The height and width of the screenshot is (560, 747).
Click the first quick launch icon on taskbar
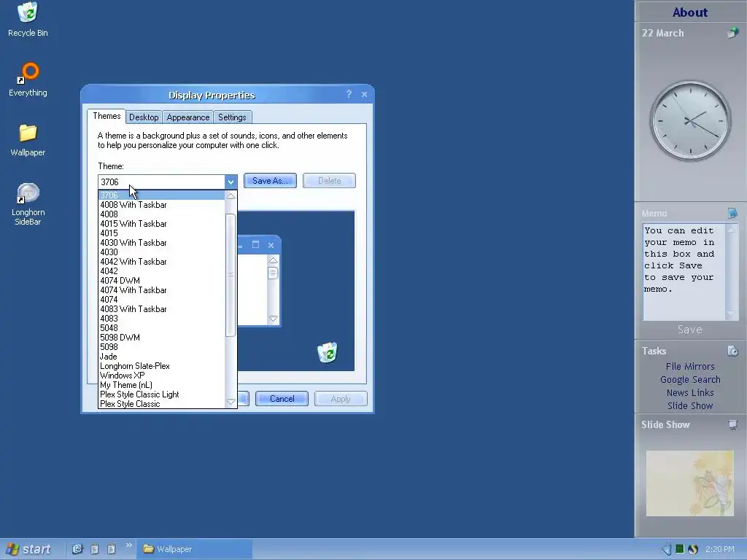77,549
